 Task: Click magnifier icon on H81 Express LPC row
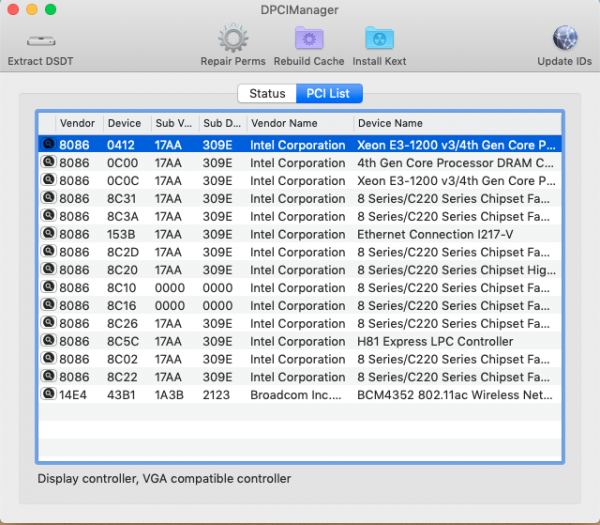coord(47,341)
